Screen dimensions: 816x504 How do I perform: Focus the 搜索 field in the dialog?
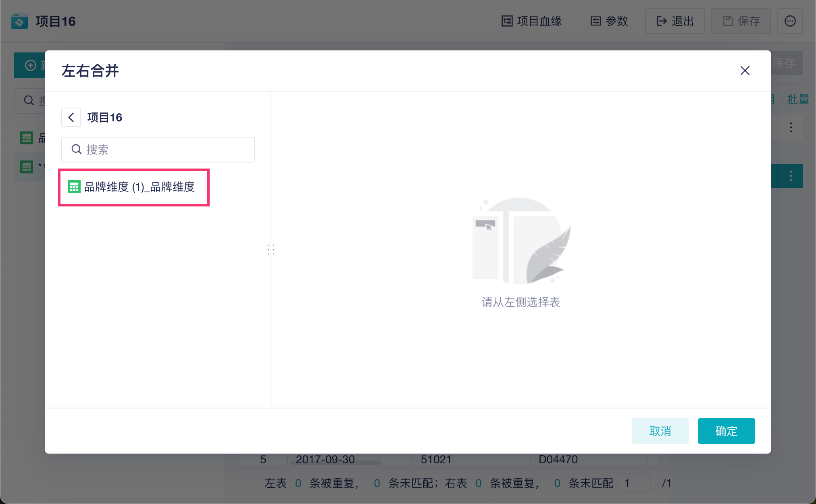165,150
